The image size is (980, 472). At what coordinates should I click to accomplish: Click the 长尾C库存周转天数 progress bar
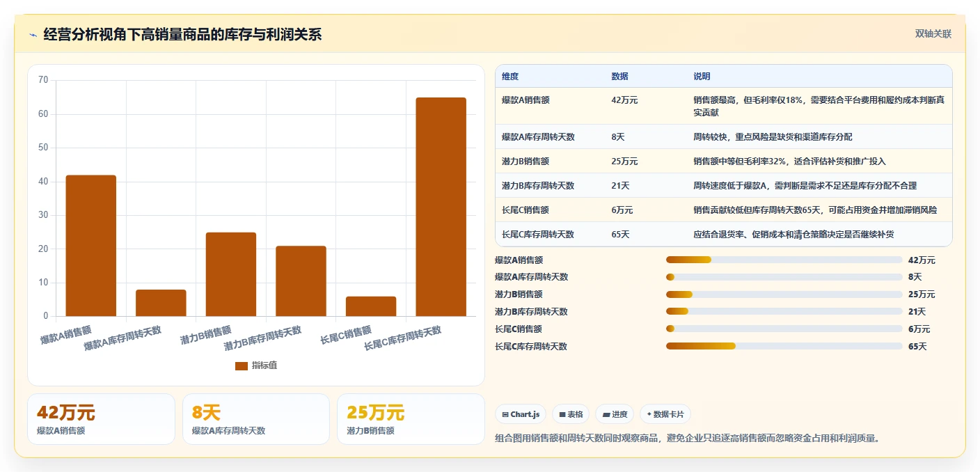pyautogui.click(x=784, y=346)
